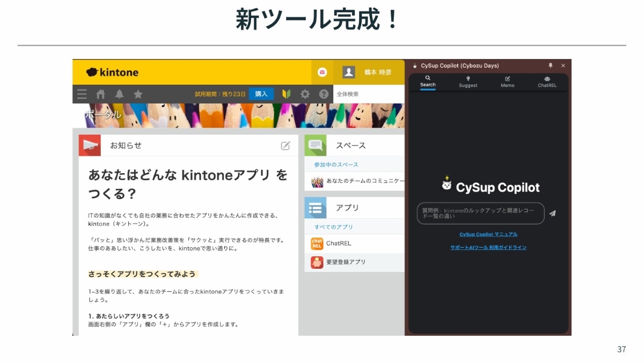Click the スペース section heading

click(351, 145)
